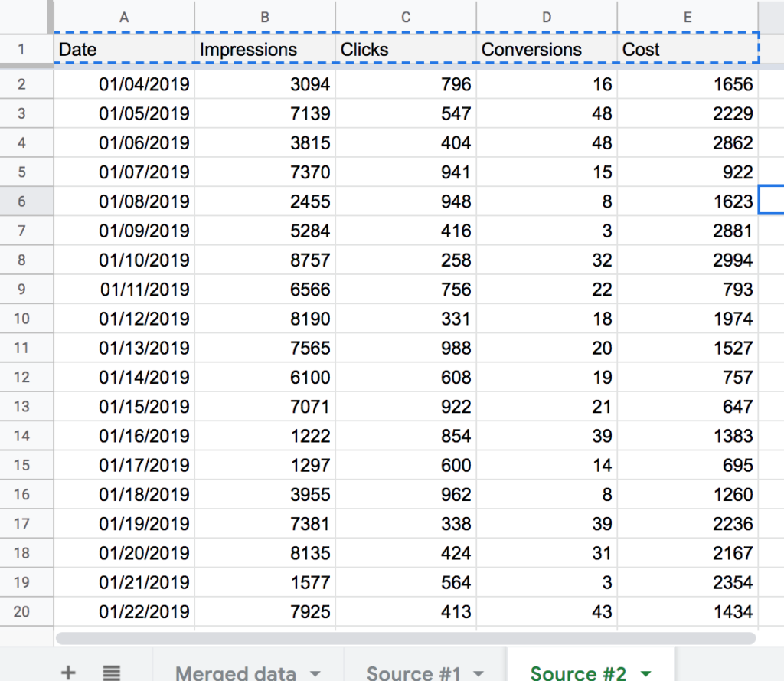The width and height of the screenshot is (784, 681).
Task: Select column A header
Action: (x=124, y=17)
